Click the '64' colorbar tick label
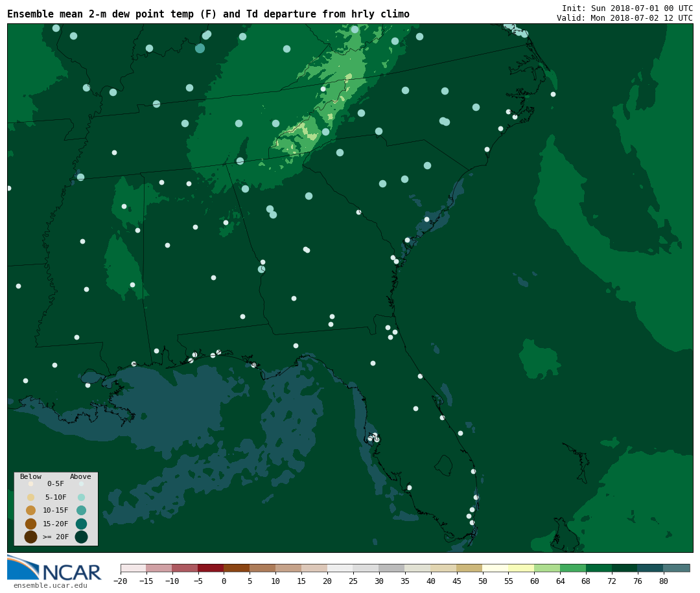This screenshot has height=593, width=700. 561,581
